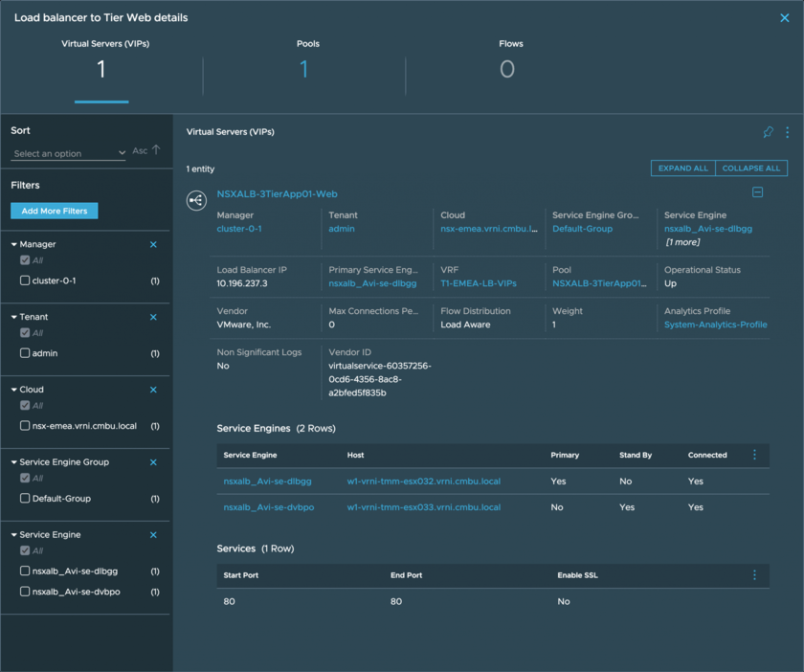Enable the Default-Group filter checkbox

(x=25, y=499)
